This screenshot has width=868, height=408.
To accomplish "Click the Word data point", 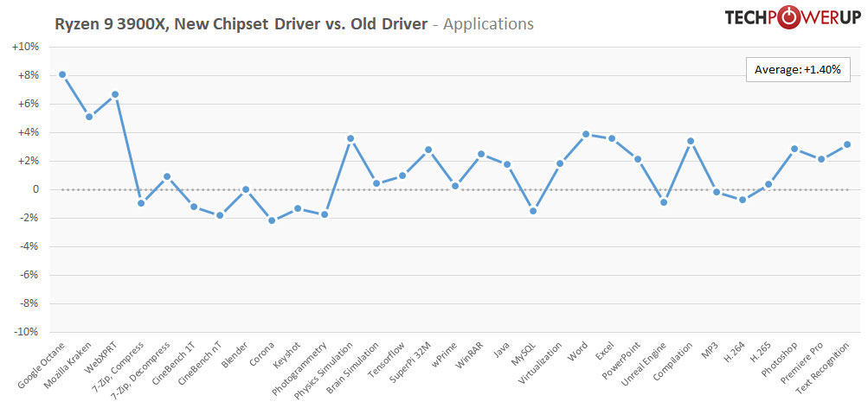I will tap(586, 134).
